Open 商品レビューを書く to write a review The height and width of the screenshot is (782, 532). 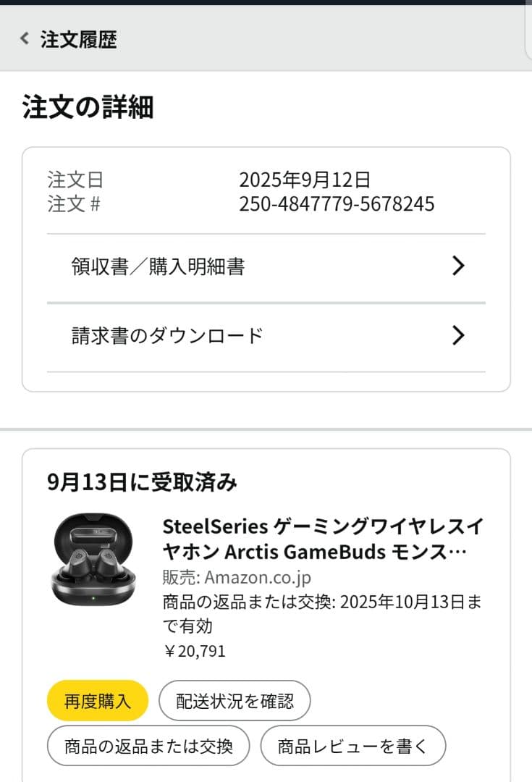point(354,746)
